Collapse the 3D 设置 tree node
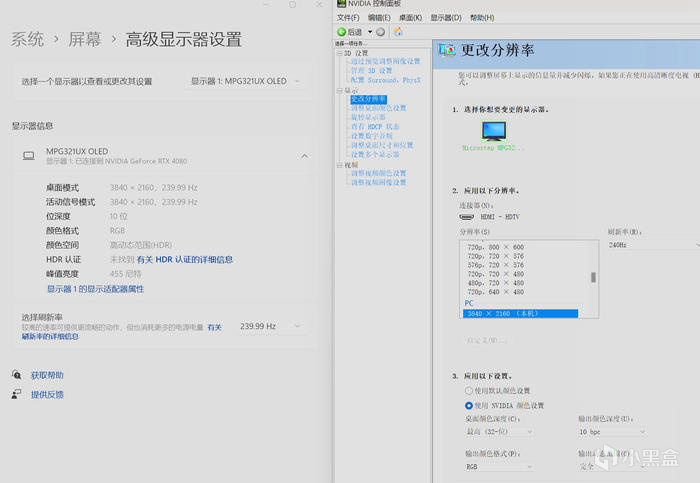Screen dimensions: 700x483 pos(340,53)
